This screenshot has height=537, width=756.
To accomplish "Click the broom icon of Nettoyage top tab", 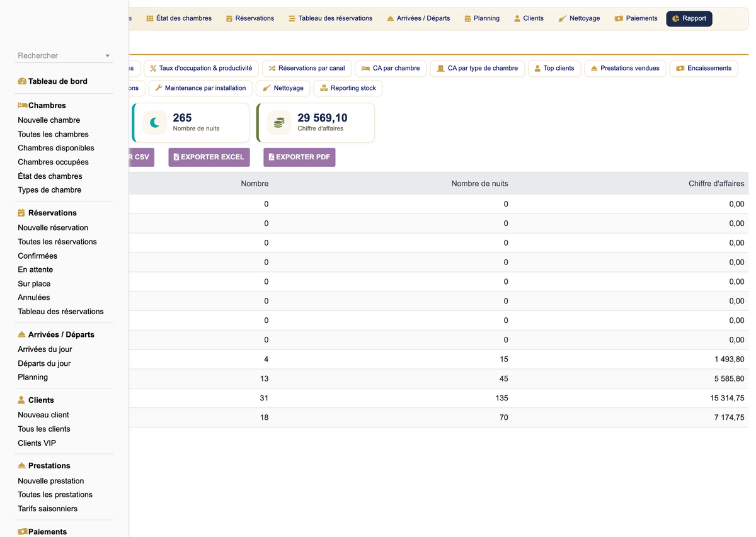I will click(562, 18).
